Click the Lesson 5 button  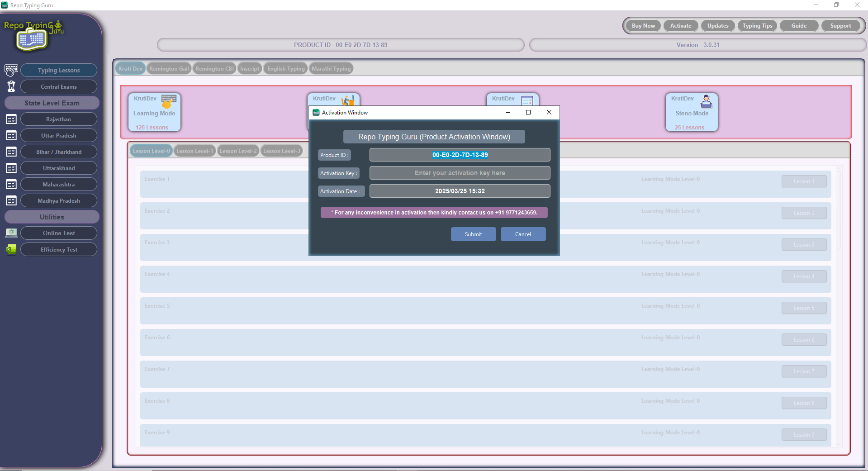click(x=804, y=308)
